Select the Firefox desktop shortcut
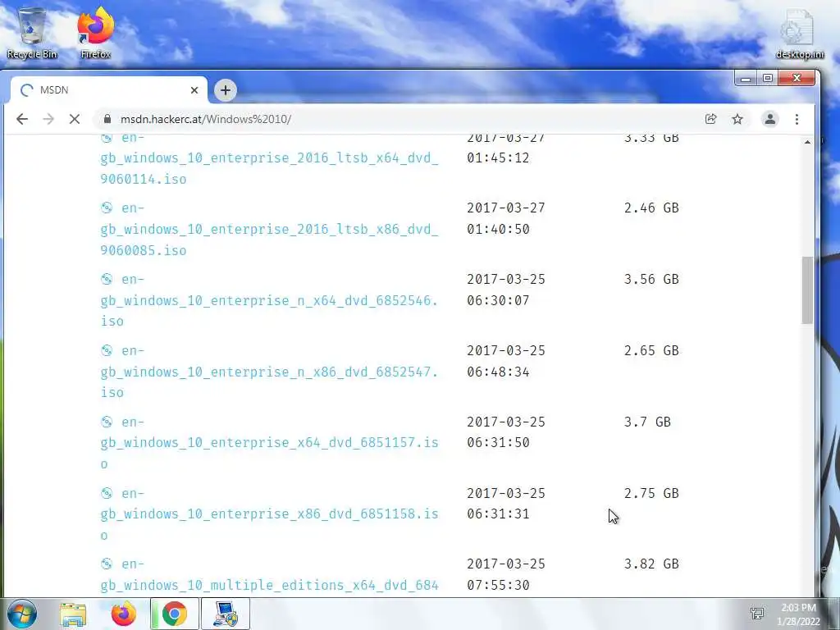 click(96, 33)
